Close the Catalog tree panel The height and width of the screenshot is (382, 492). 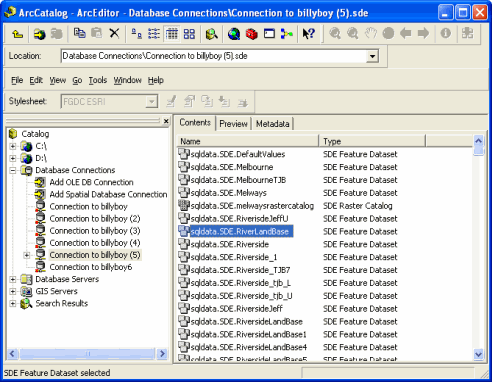tap(166, 121)
